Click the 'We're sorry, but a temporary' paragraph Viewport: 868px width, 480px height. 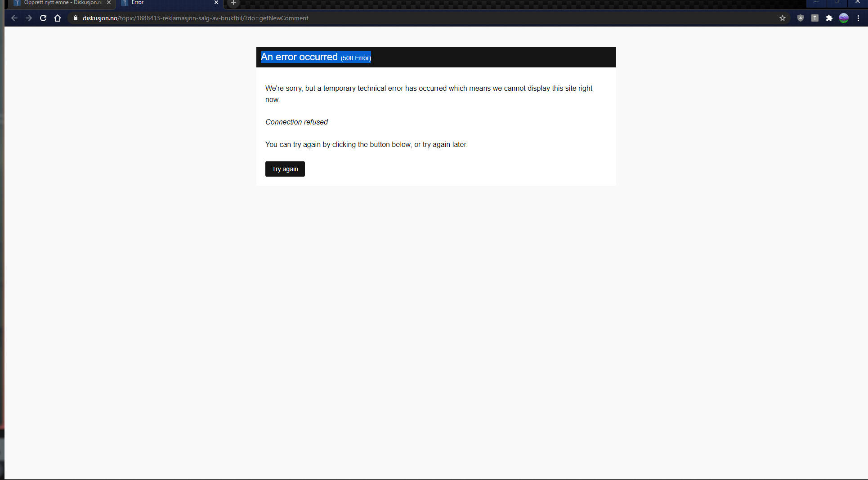(429, 94)
